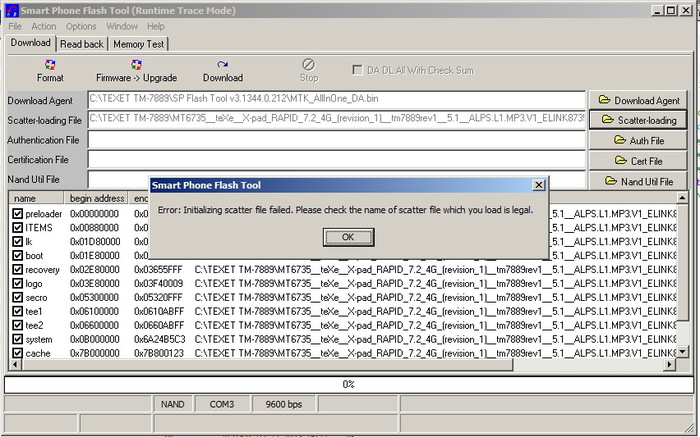Viewport: 700px width, 437px height.
Task: Enable DA DL All With Check Sum
Action: pyautogui.click(x=358, y=70)
